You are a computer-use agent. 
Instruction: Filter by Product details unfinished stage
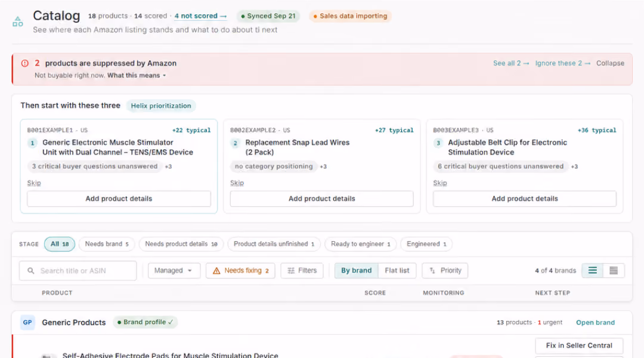(274, 244)
